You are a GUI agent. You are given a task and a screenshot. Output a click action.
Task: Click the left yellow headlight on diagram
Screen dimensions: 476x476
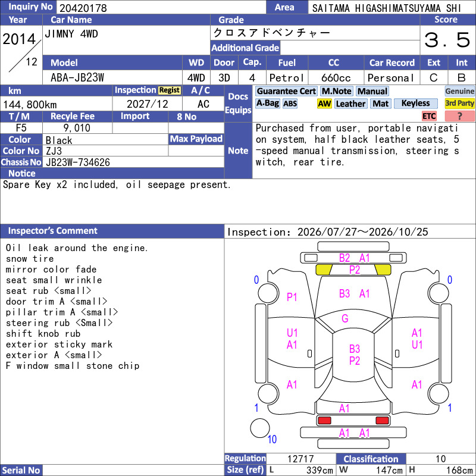pos(324,270)
